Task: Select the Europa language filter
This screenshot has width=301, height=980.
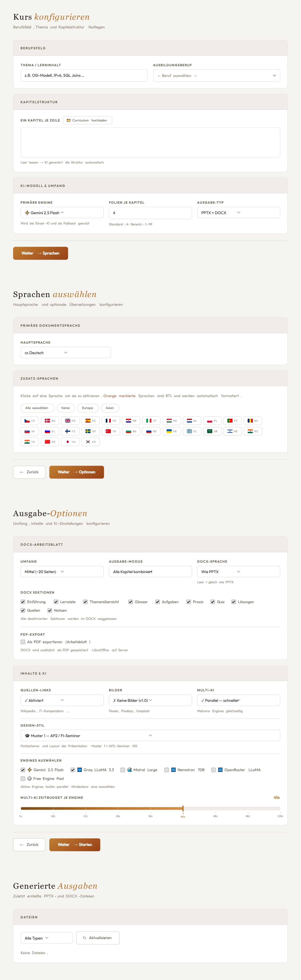Action: click(88, 408)
